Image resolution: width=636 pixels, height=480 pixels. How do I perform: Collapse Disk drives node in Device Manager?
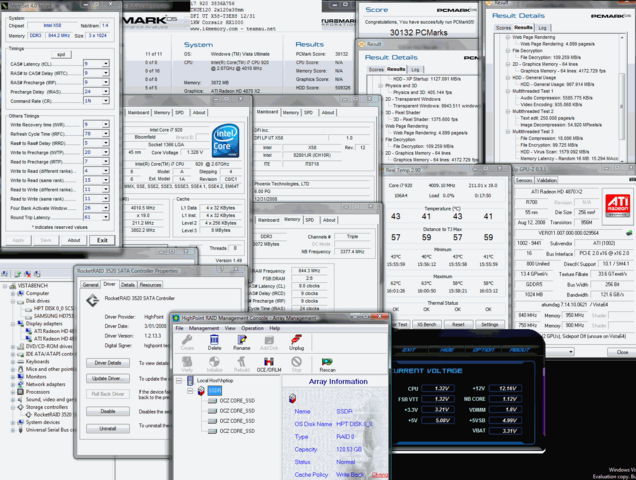point(13,301)
